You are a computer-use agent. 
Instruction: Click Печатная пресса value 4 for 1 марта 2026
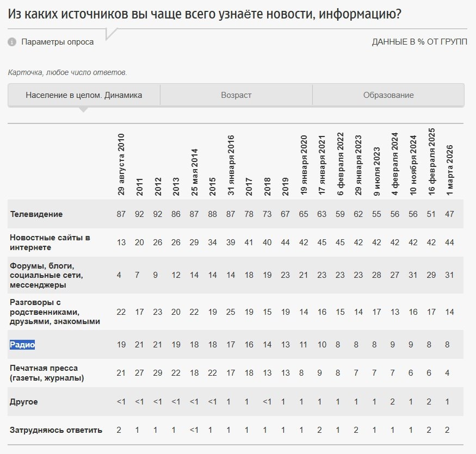point(447,372)
